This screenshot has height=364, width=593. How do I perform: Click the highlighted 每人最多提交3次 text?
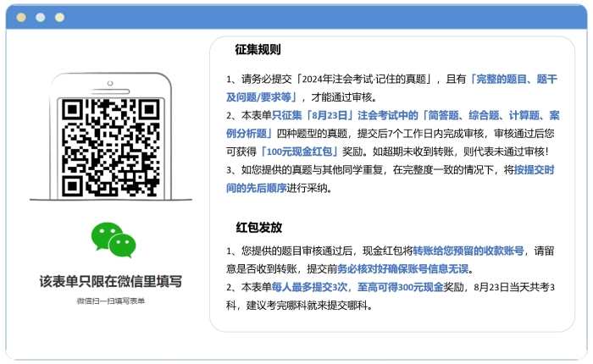[x=309, y=288]
